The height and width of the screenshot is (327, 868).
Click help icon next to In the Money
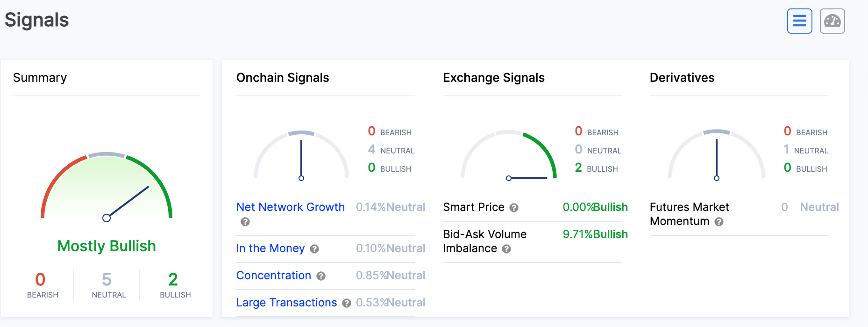pos(314,249)
